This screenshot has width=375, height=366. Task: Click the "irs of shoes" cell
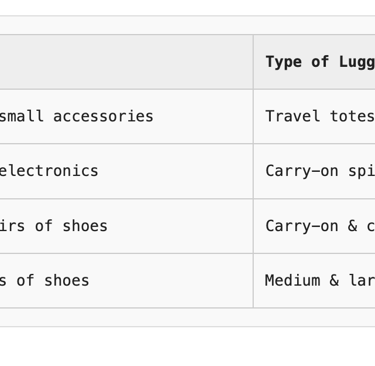click(x=126, y=226)
